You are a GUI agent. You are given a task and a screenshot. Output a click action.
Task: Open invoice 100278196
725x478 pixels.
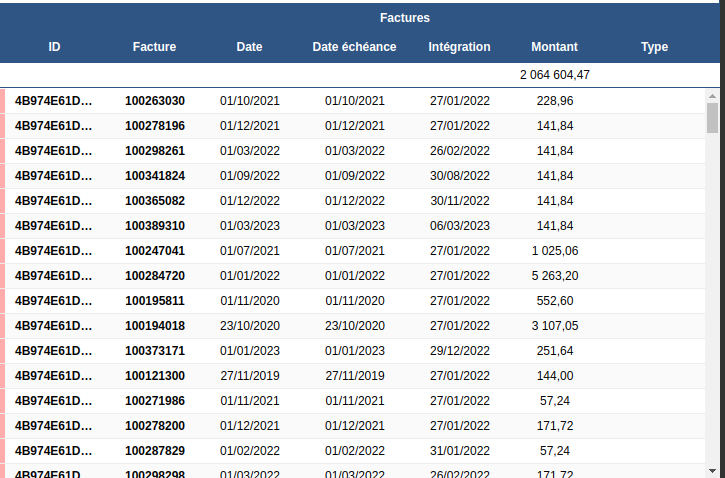coord(154,126)
